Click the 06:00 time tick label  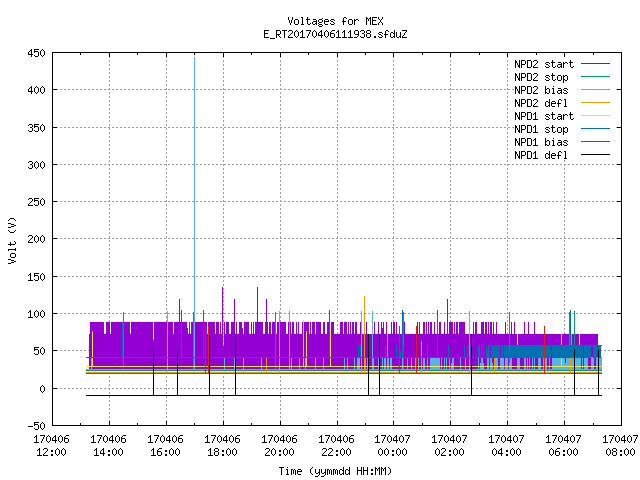[563, 452]
